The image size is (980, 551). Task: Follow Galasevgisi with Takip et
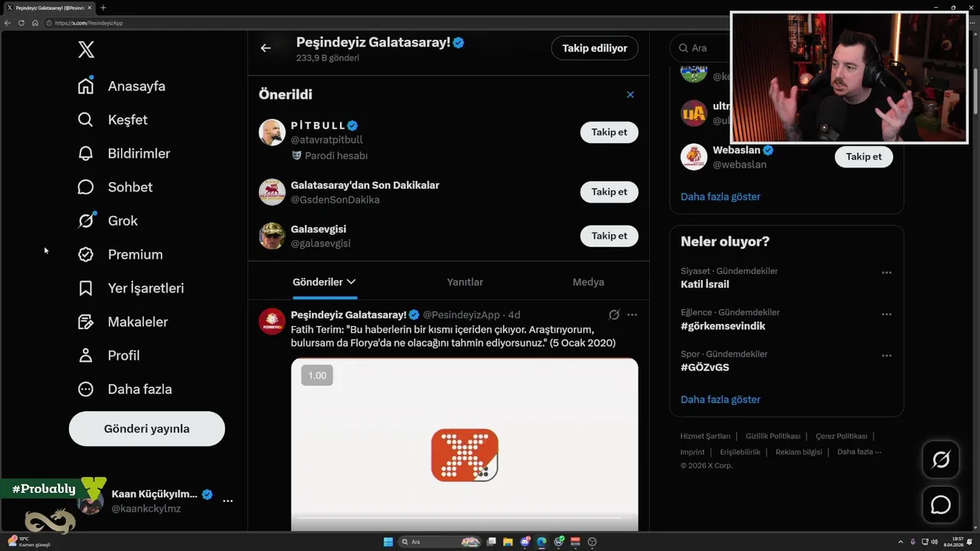[609, 236]
